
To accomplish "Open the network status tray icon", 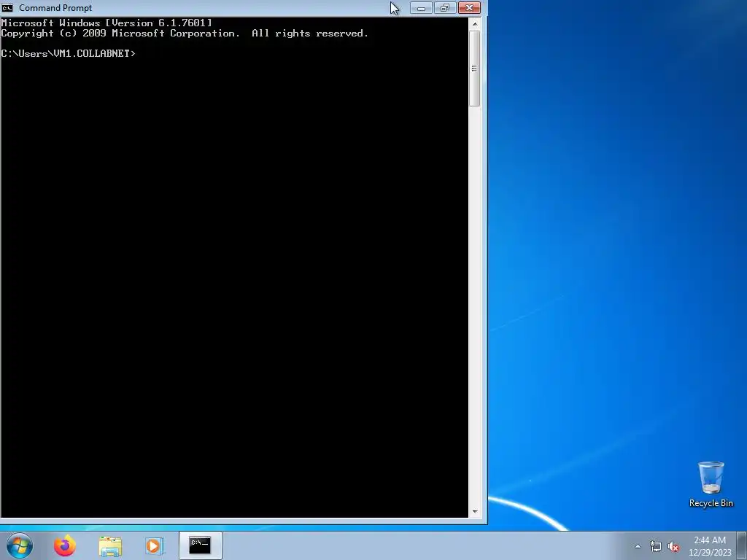I will (x=656, y=547).
